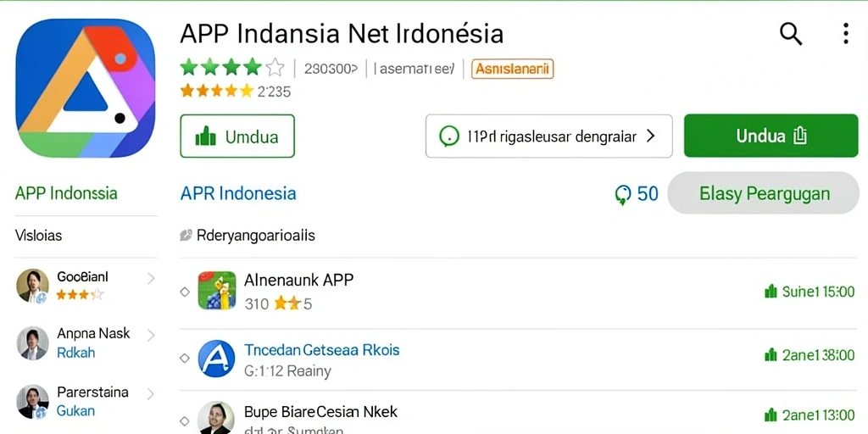868x434 pixels.
Task: Click GooBianl user avatar
Action: (32, 286)
